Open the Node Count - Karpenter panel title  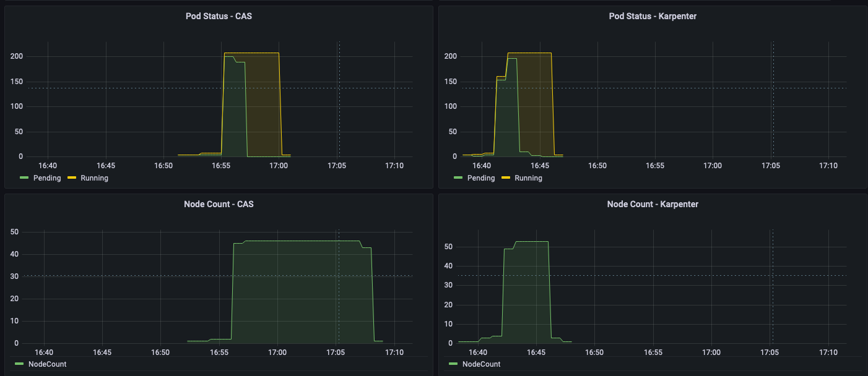pos(653,204)
